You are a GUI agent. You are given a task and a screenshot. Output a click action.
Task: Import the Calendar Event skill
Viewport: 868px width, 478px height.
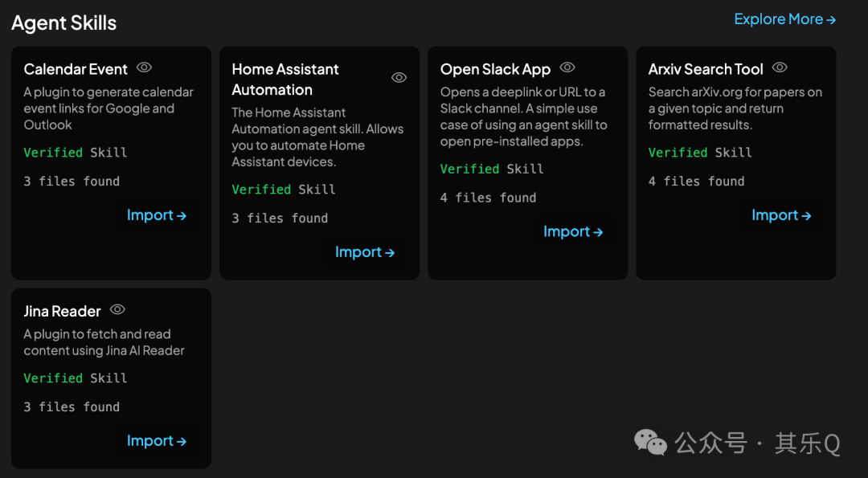pyautogui.click(x=157, y=214)
